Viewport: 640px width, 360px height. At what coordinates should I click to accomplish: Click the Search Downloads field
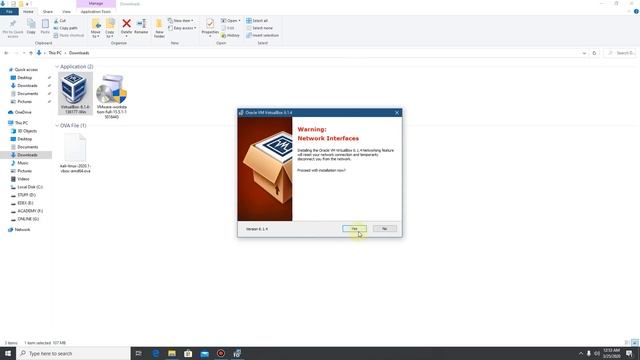pyautogui.click(x=620, y=53)
